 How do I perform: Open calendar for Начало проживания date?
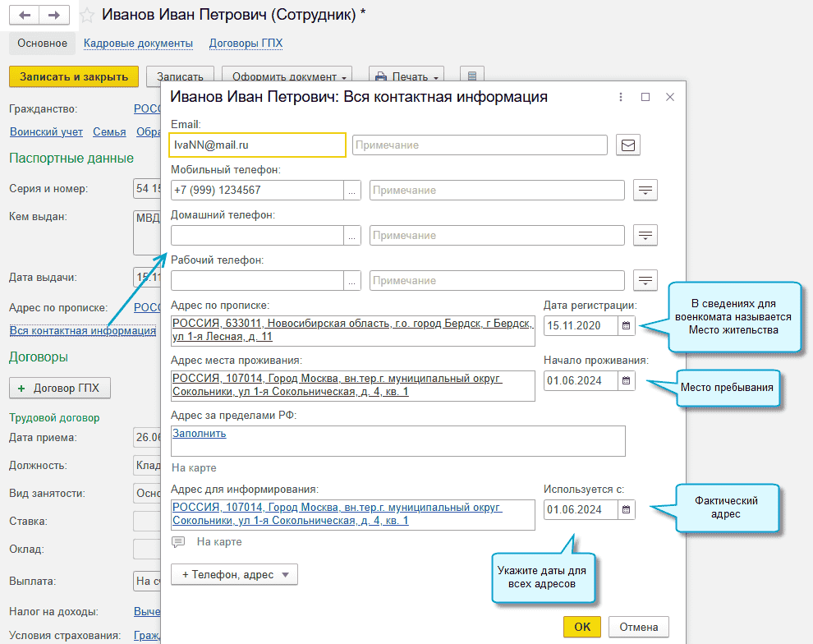pyautogui.click(x=627, y=381)
